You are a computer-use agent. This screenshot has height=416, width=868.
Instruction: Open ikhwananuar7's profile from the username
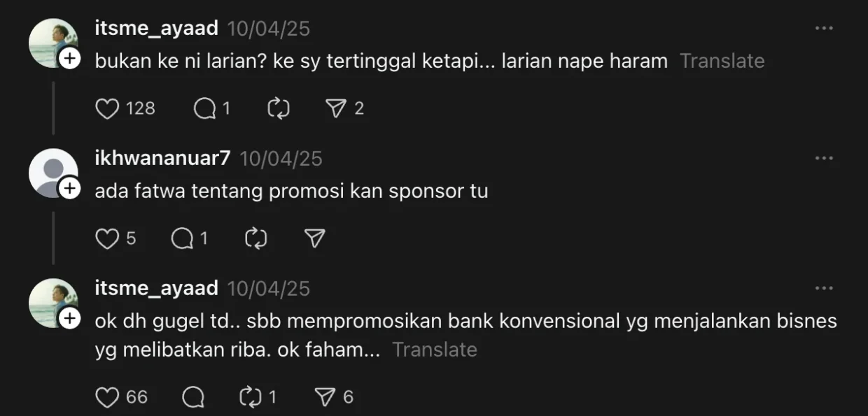click(x=162, y=159)
